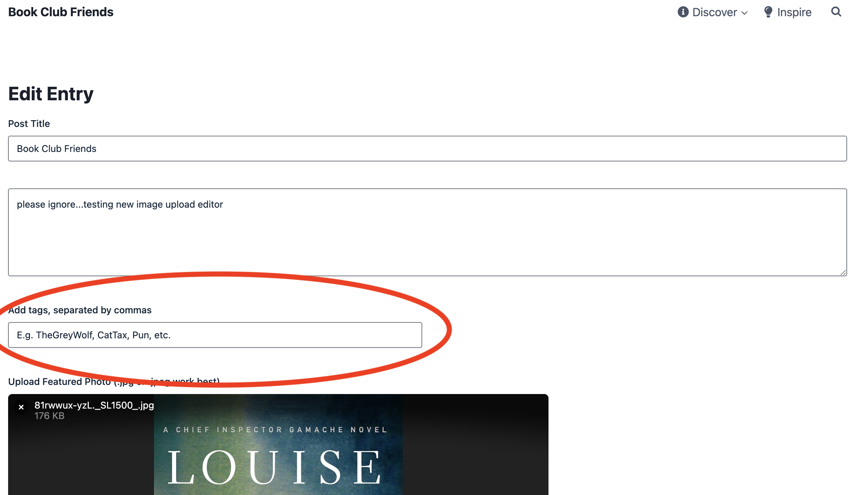Open the Discover menu item

click(x=712, y=12)
